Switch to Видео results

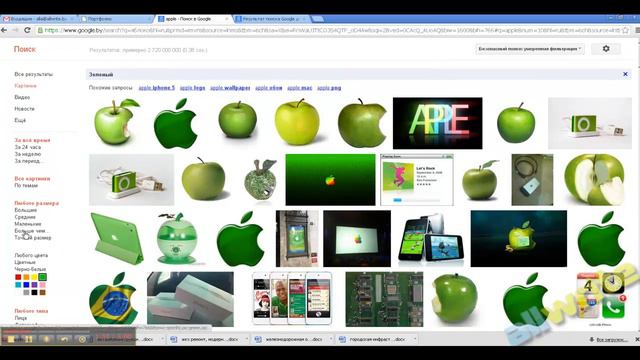[x=22, y=97]
